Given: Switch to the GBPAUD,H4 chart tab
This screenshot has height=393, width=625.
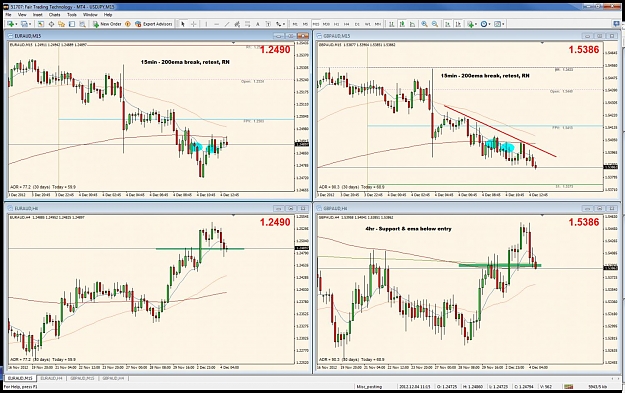Looking at the screenshot, I should click(x=113, y=378).
